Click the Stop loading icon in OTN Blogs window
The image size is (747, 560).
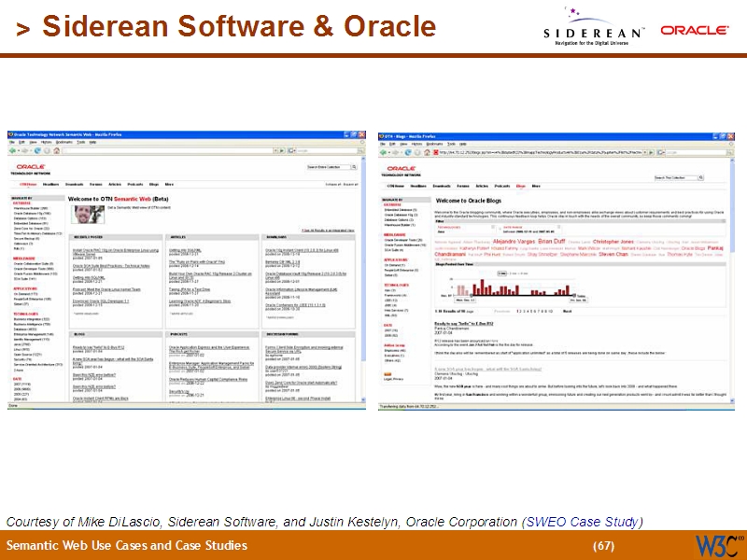[x=416, y=151]
